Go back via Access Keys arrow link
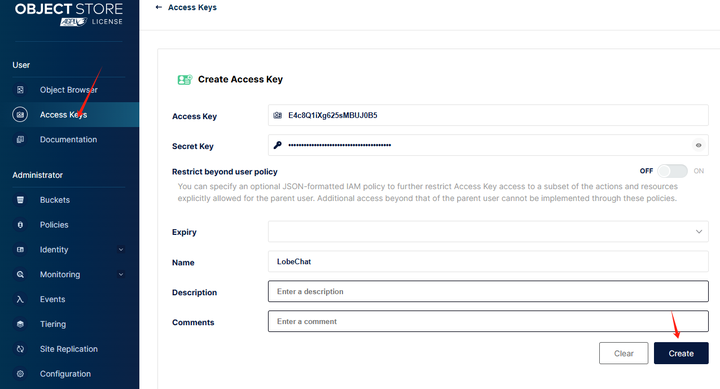This screenshot has height=389, width=720. tap(186, 7)
